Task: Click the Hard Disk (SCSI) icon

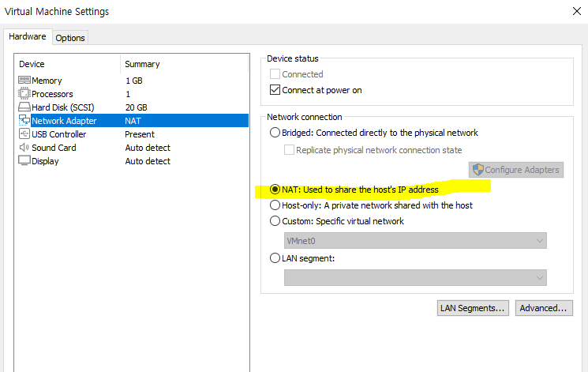Action: coord(24,107)
